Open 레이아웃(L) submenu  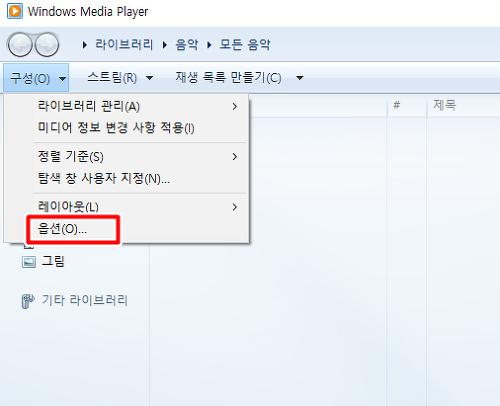click(x=127, y=207)
